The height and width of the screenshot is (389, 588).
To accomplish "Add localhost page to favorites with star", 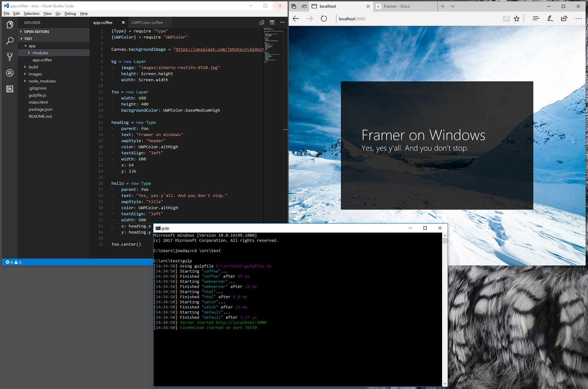I will click(x=517, y=19).
